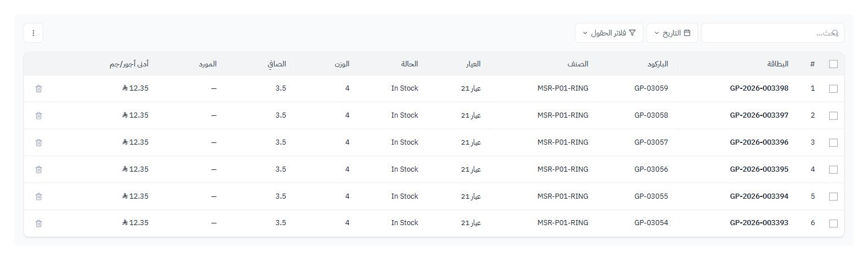
Task: Click 12.35 wage value for GP-03056
Action: click(135, 169)
